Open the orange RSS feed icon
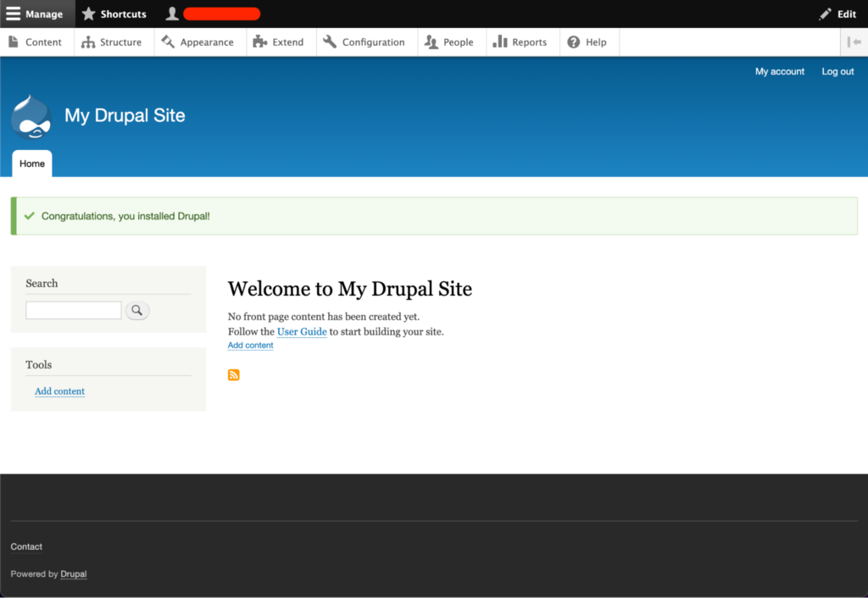868x598 pixels. [x=234, y=375]
